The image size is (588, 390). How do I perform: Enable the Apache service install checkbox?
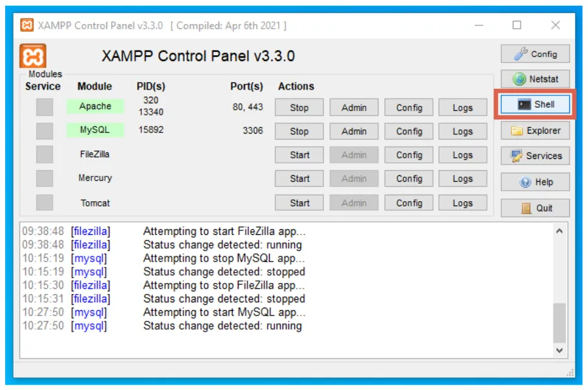pyautogui.click(x=43, y=106)
